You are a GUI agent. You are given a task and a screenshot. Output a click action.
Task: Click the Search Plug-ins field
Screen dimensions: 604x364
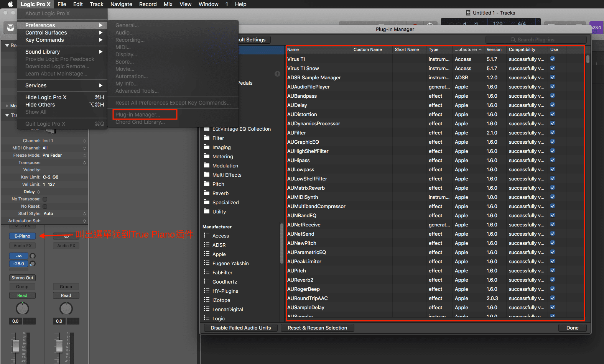tap(536, 40)
